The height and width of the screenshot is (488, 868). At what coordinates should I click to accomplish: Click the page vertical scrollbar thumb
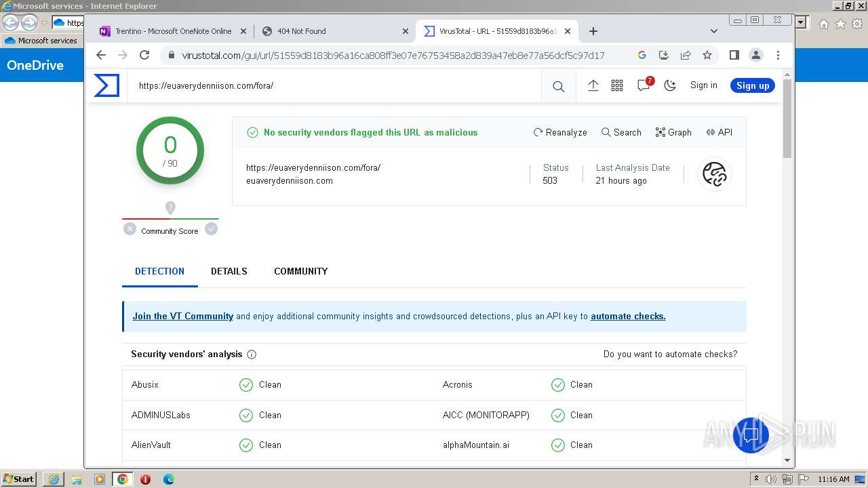787,119
